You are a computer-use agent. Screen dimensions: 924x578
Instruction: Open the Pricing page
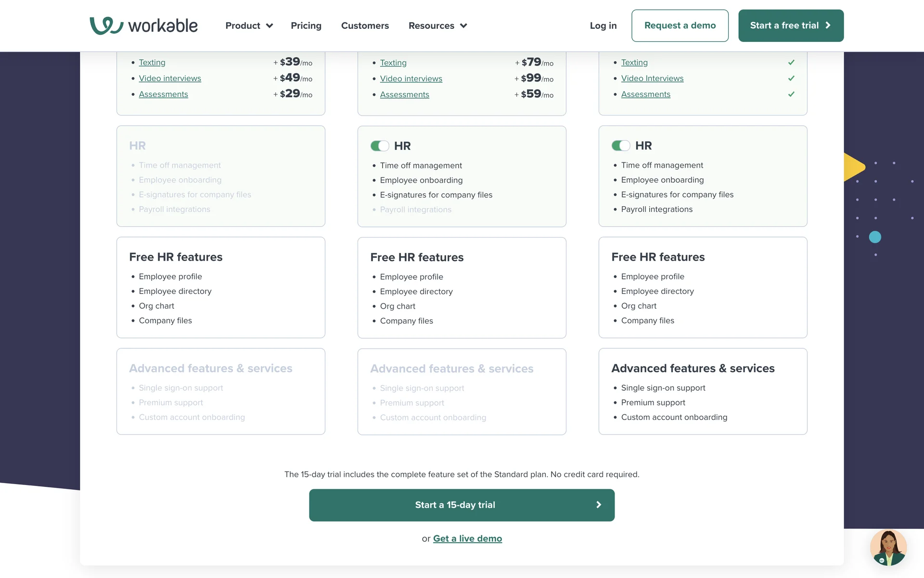click(306, 26)
